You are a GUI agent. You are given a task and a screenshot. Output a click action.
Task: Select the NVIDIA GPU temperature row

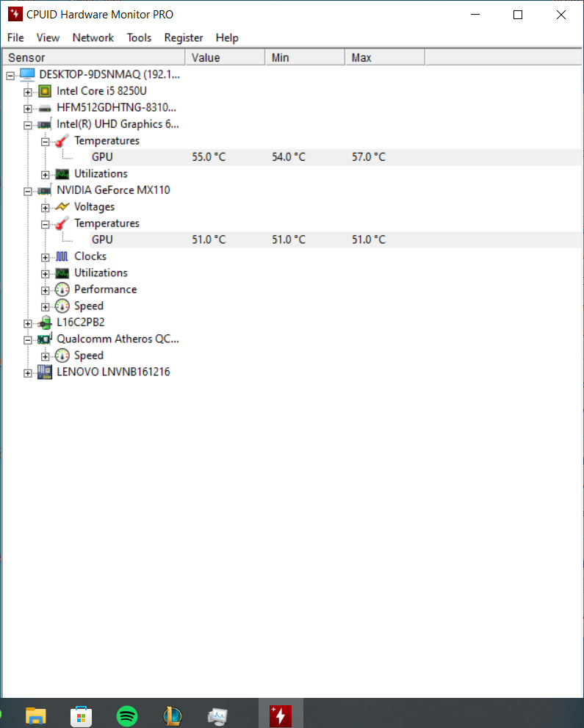tap(335, 240)
